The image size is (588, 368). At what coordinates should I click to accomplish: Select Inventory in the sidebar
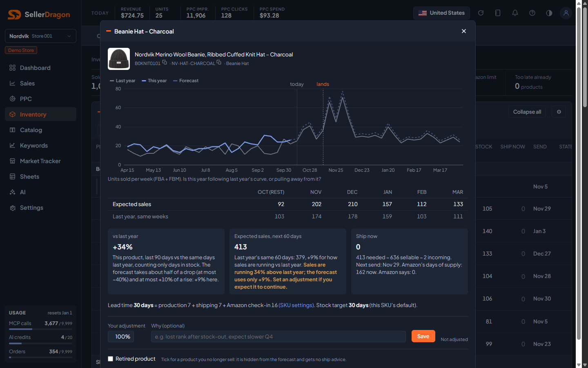[x=40, y=114]
